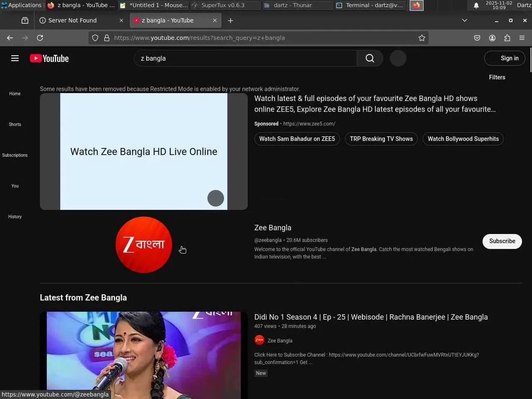This screenshot has height=399, width=532.
Task: Play the Didi No 1 video thumbnail
Action: (x=144, y=355)
